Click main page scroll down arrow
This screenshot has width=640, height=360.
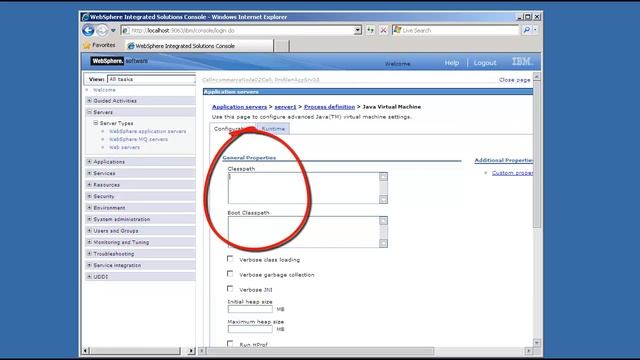[x=537, y=343]
